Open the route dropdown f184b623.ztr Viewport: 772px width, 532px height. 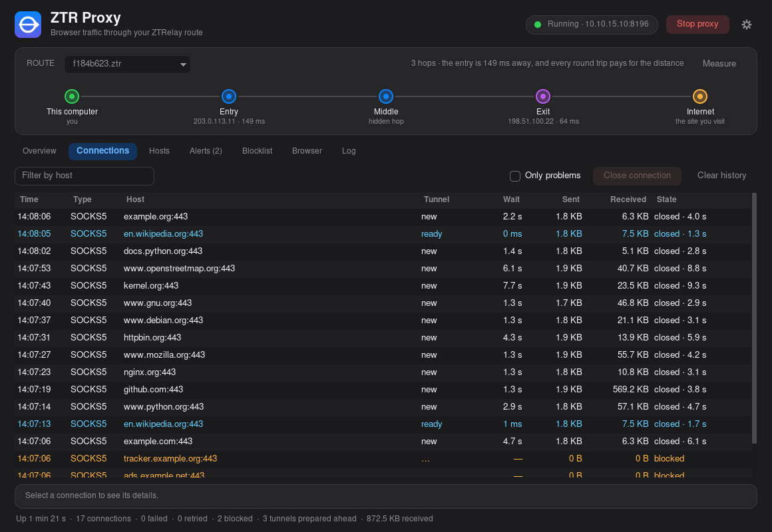(x=128, y=64)
